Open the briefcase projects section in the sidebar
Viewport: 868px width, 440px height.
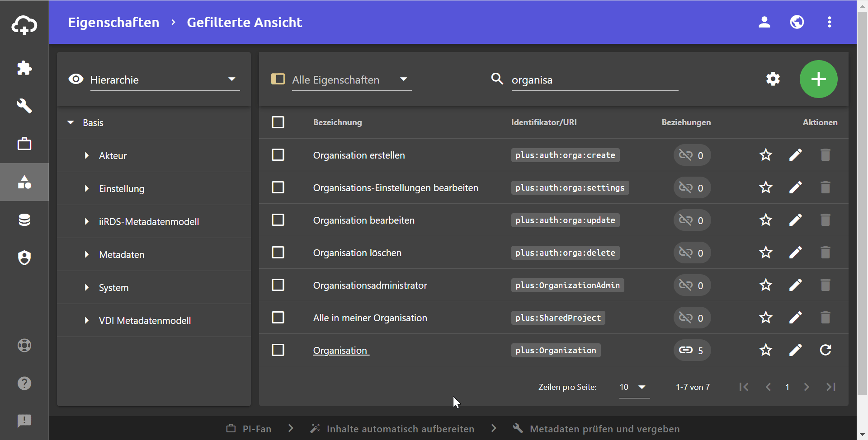click(x=24, y=144)
